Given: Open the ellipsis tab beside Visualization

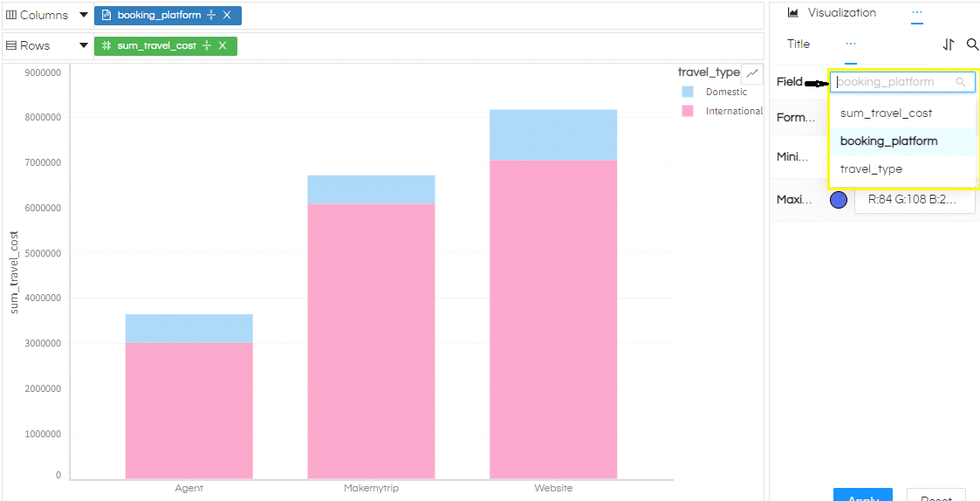Looking at the screenshot, I should coord(917,12).
